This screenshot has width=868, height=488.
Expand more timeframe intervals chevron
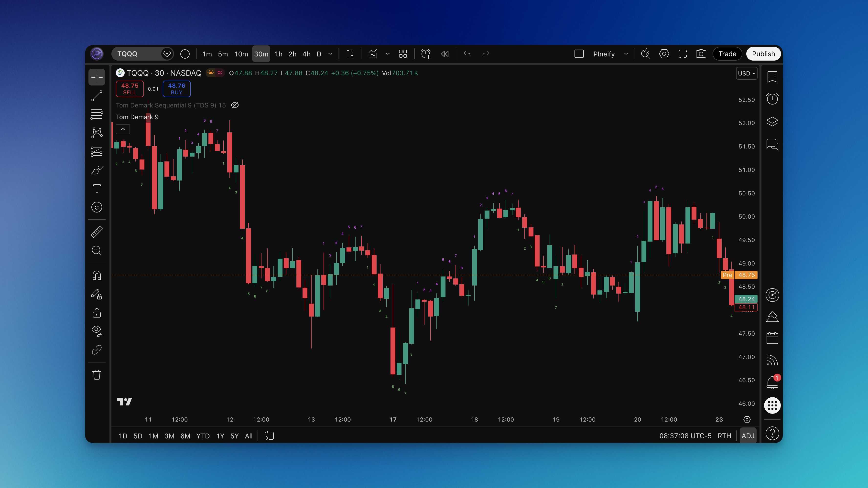click(x=330, y=54)
